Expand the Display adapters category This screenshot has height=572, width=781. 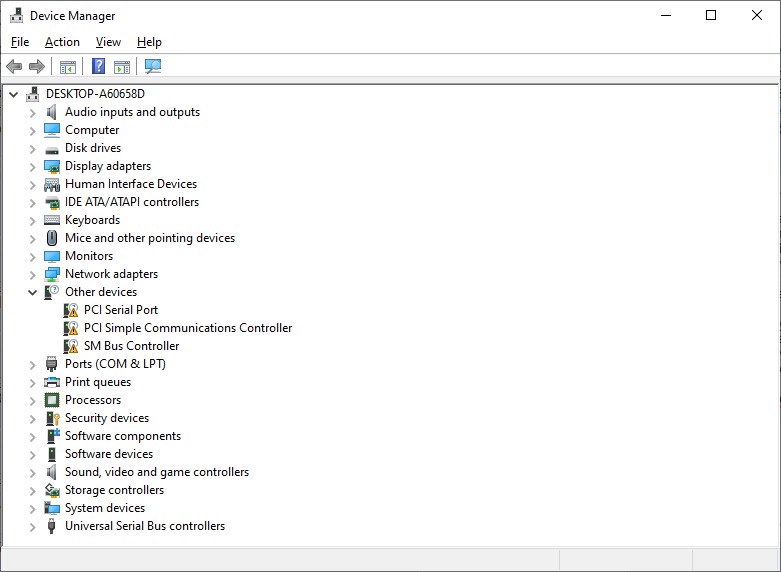[x=33, y=166]
